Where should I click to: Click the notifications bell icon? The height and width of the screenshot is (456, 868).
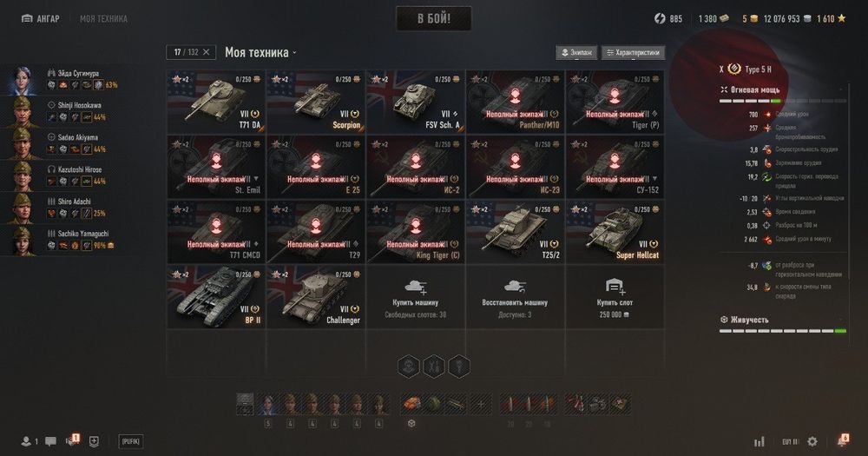point(843,441)
